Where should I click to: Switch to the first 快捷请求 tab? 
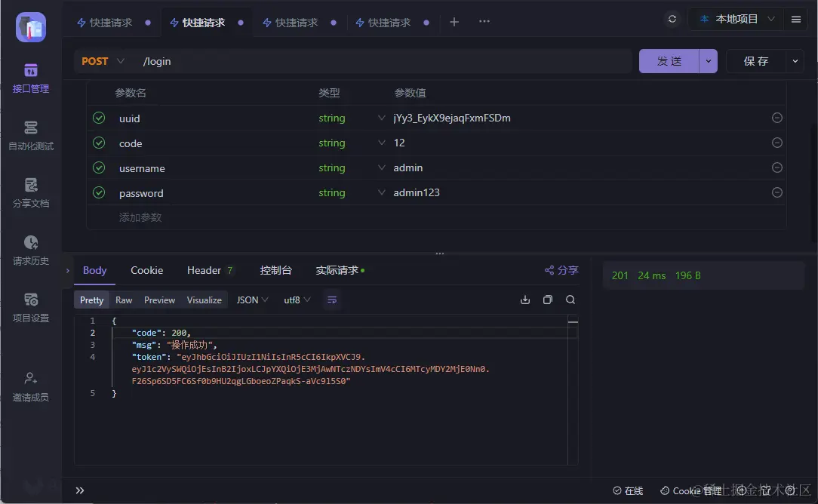click(111, 23)
